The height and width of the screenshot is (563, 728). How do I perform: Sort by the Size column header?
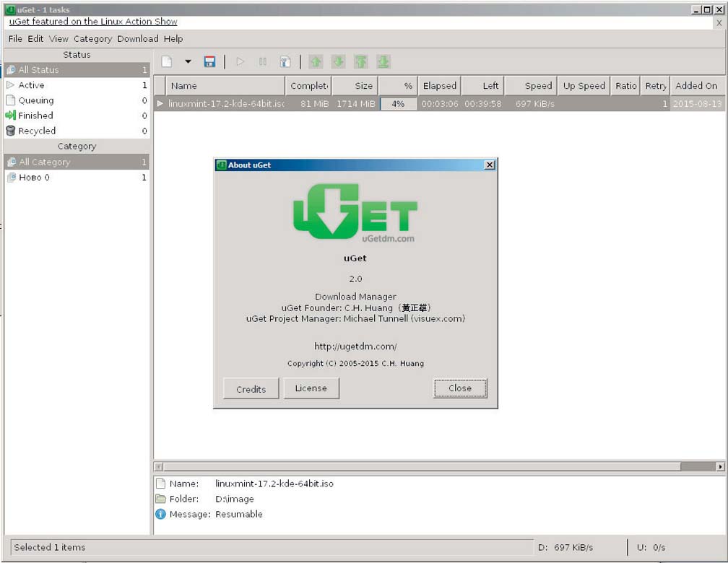[355, 86]
